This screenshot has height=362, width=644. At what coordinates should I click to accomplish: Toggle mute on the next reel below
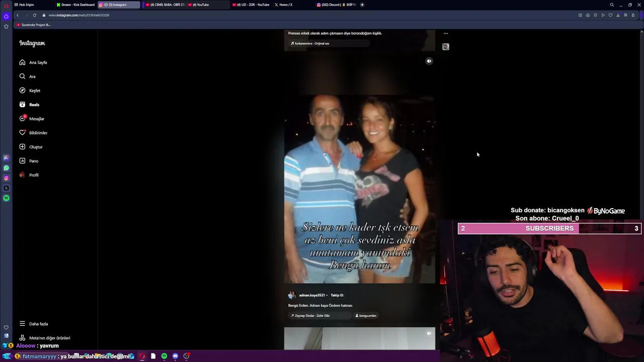point(429,333)
